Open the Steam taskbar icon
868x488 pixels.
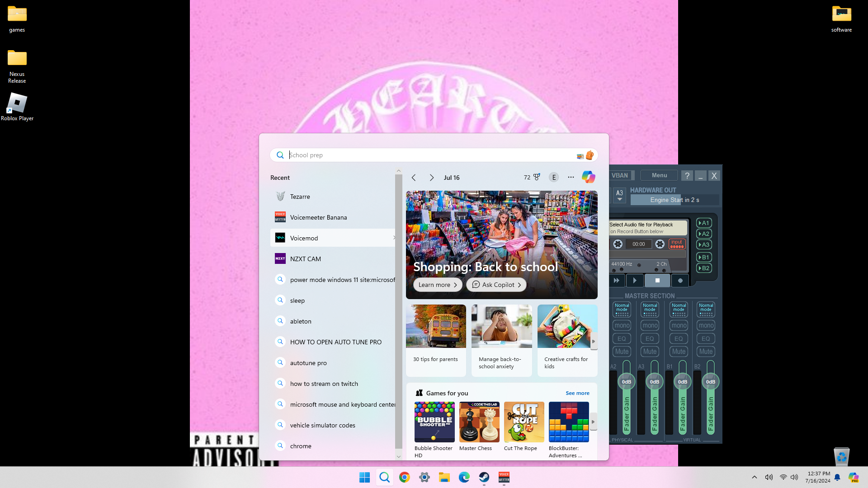[x=484, y=477]
